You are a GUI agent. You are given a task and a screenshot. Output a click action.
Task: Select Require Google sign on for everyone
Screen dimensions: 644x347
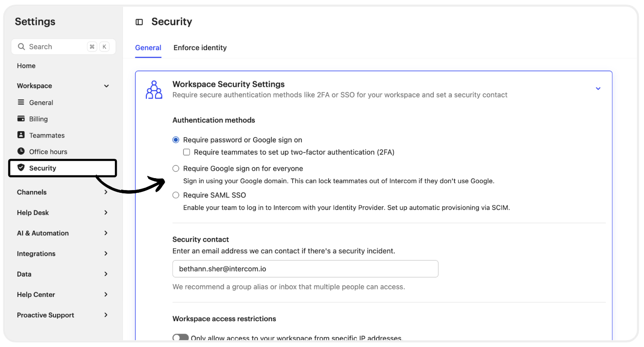click(x=176, y=168)
